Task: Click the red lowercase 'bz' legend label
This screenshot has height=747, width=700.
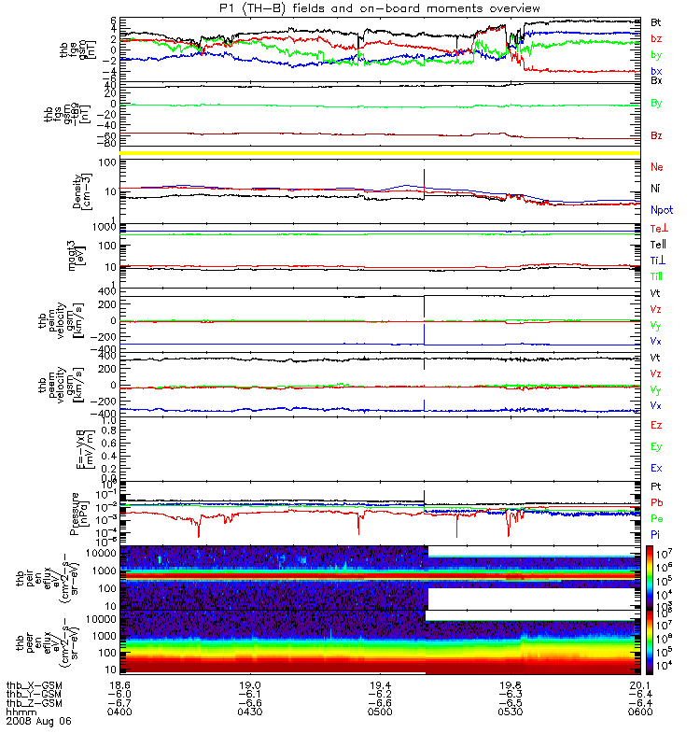Action: (x=656, y=38)
